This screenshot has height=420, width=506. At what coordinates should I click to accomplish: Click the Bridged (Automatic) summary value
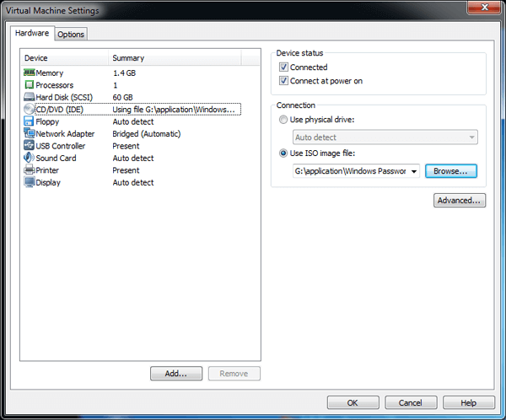click(x=147, y=133)
